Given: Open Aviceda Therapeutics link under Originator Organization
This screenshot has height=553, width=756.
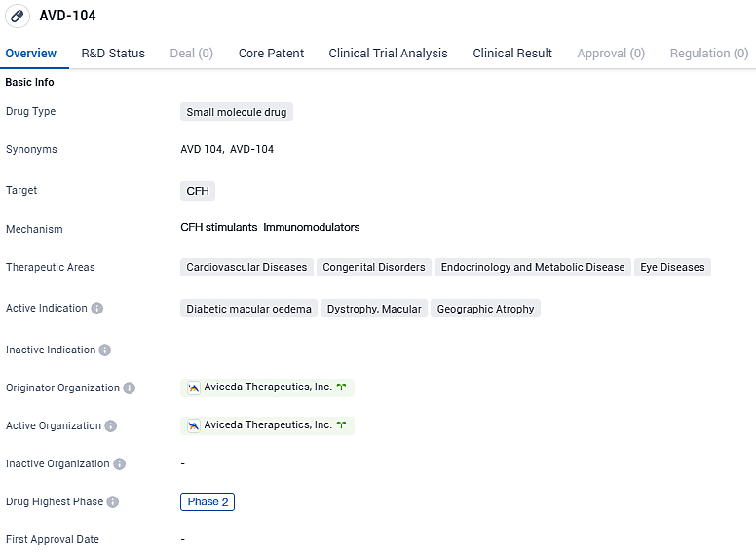Looking at the screenshot, I should tap(268, 387).
